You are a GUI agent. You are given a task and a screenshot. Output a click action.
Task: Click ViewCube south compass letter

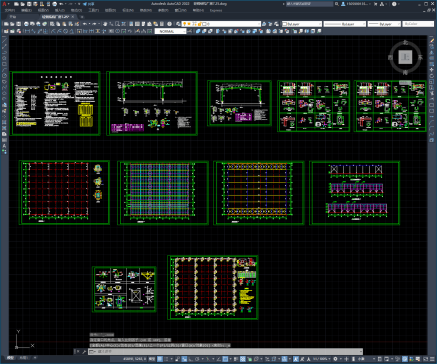click(x=405, y=72)
